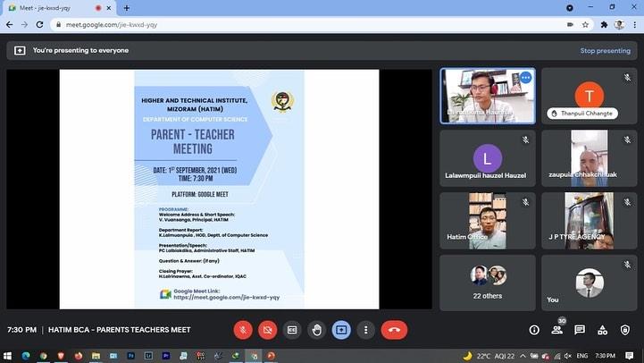Open Windows Start menu
644x363 pixels.
click(7, 356)
